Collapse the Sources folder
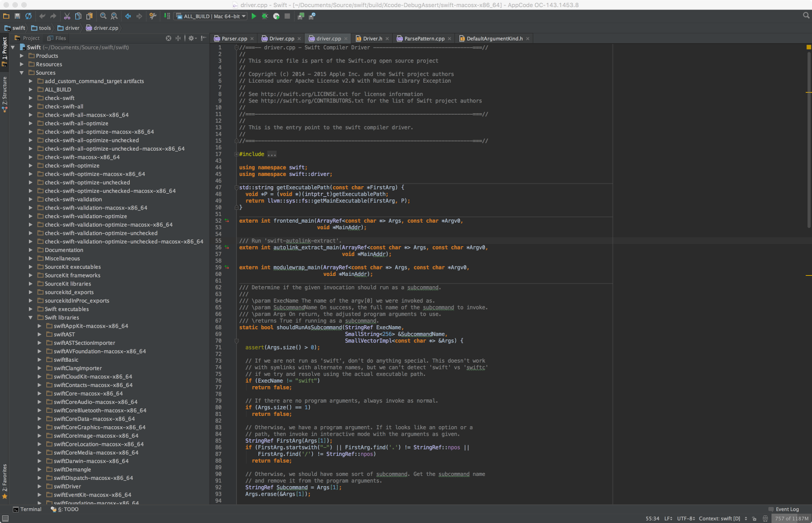 click(x=22, y=73)
